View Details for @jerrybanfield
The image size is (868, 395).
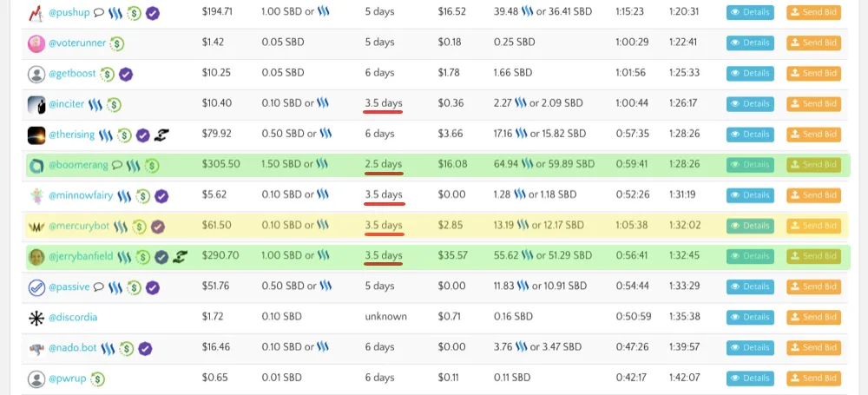750,256
